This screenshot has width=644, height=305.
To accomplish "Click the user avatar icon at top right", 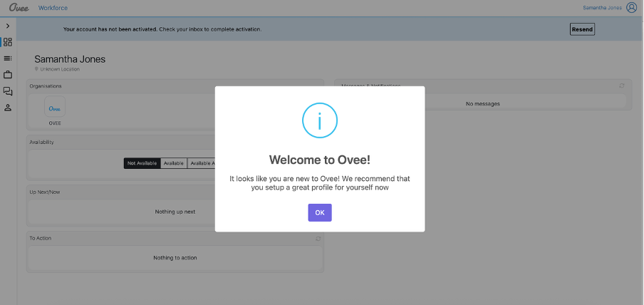I will pos(631,8).
